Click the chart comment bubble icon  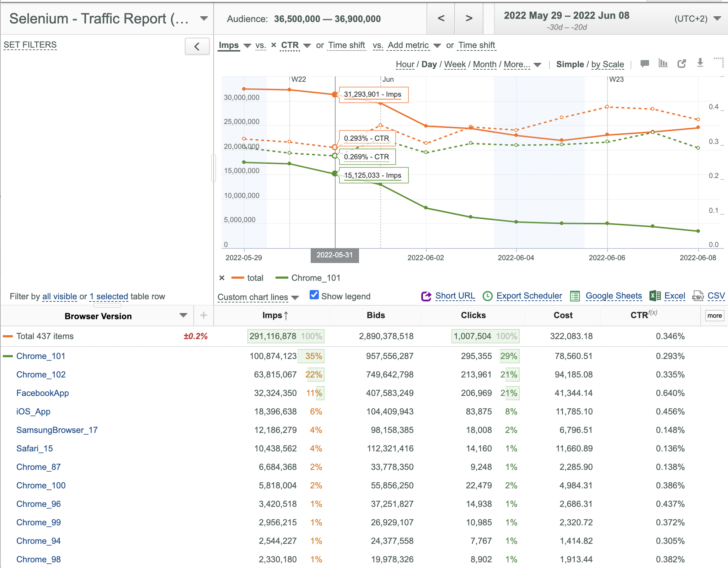pyautogui.click(x=644, y=64)
